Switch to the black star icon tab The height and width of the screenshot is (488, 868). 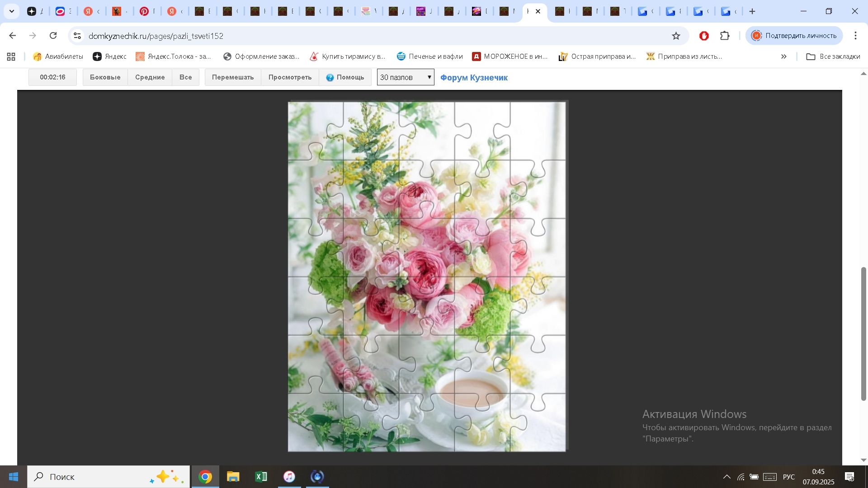coord(32,11)
